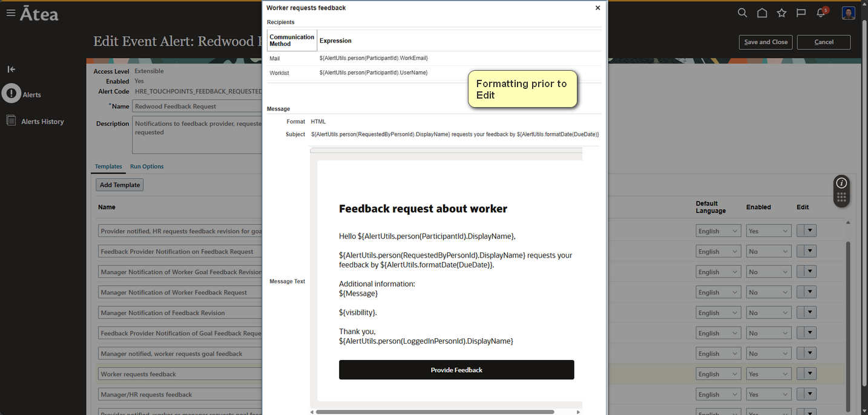
Task: Click dialog horizontal scroll left arrow
Action: 312,412
